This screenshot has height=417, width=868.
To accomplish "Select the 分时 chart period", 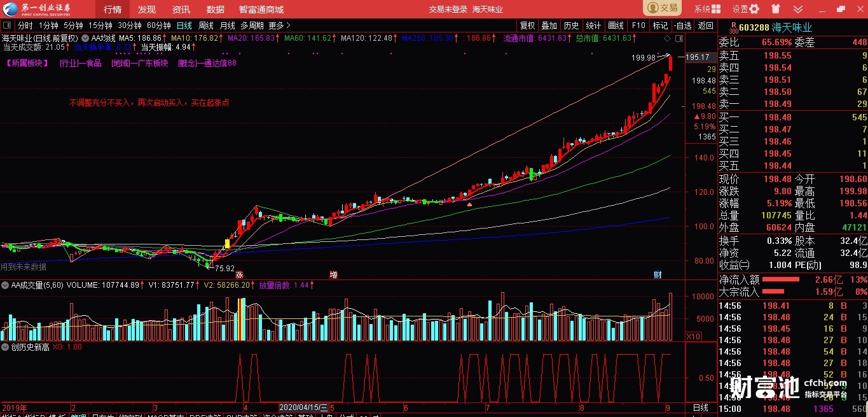I will point(25,25).
